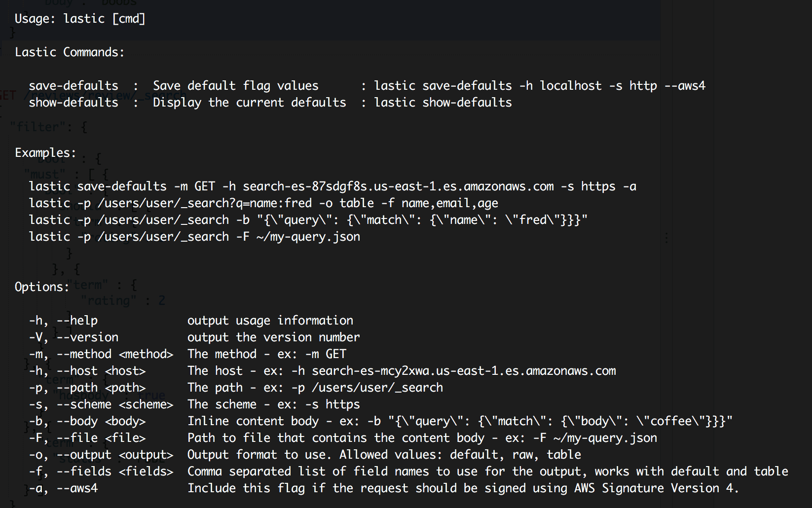Viewport: 812px width, 508px height.
Task: Click the '-F, --file <file>' option
Action: coord(87,438)
